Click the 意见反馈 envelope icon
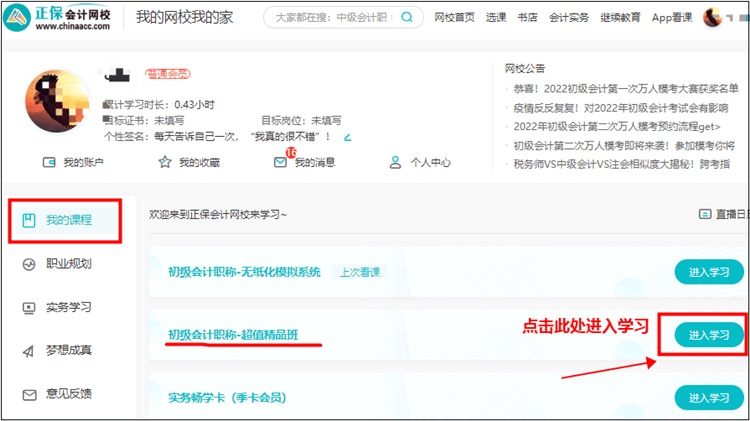Image resolution: width=750 pixels, height=421 pixels. click(x=30, y=395)
